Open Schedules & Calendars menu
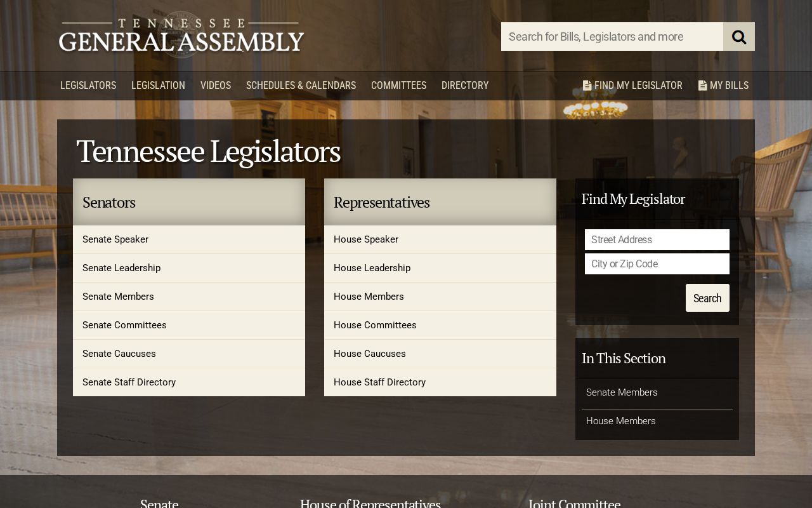Image resolution: width=812 pixels, height=508 pixels. (x=301, y=85)
